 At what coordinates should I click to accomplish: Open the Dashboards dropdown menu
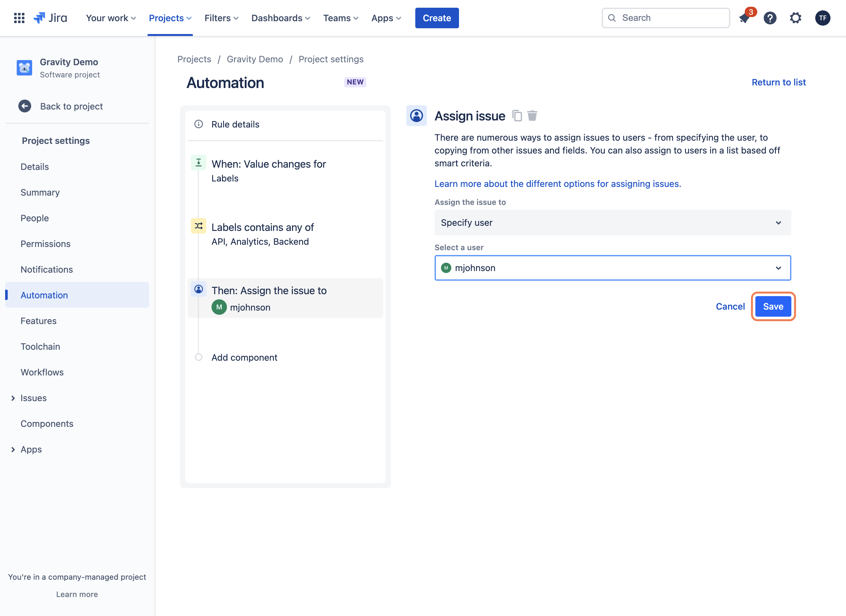(281, 18)
